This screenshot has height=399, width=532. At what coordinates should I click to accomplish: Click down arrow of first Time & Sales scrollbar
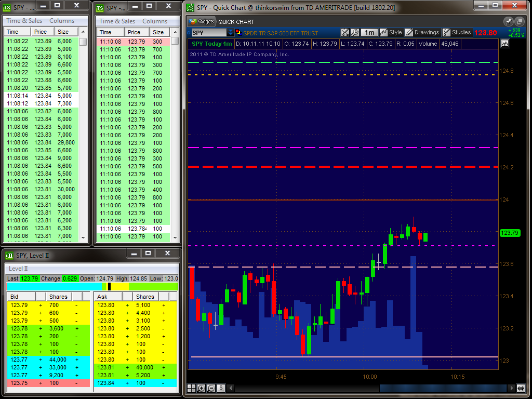(x=83, y=238)
